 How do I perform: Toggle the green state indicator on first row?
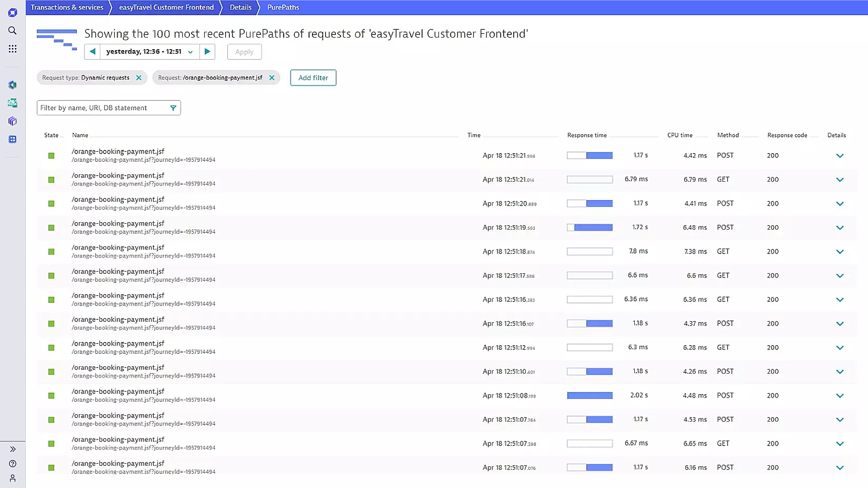tap(51, 155)
